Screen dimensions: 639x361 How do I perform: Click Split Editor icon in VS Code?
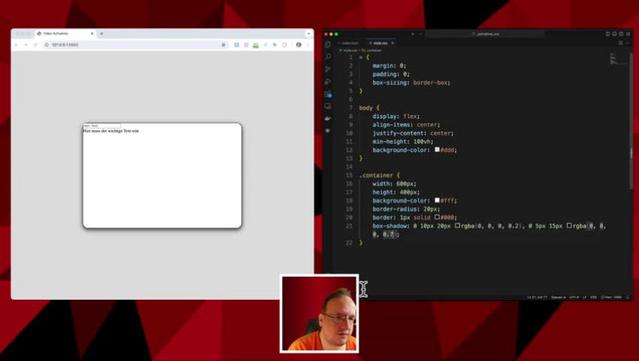(x=621, y=43)
